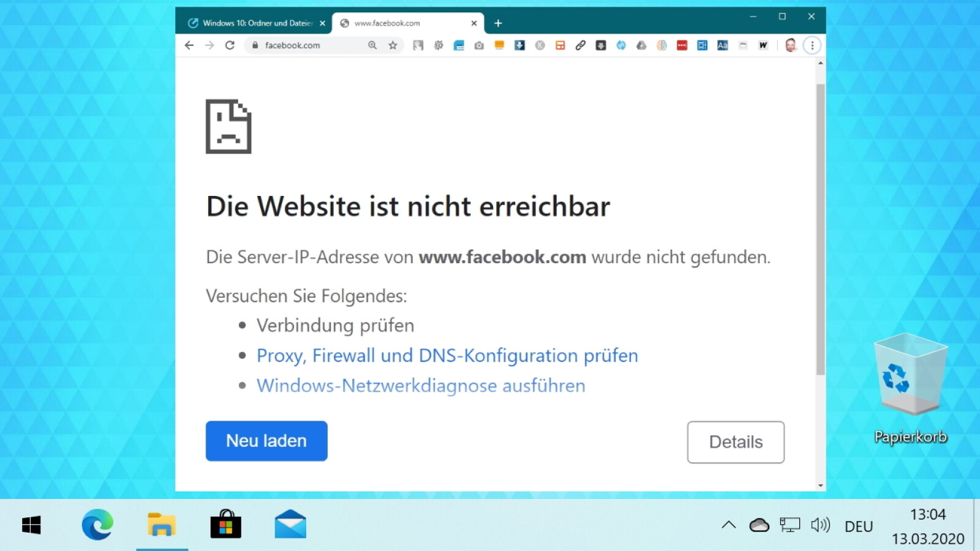Open the Chrome three-dot menu
The height and width of the screenshot is (551, 980).
[x=812, y=45]
